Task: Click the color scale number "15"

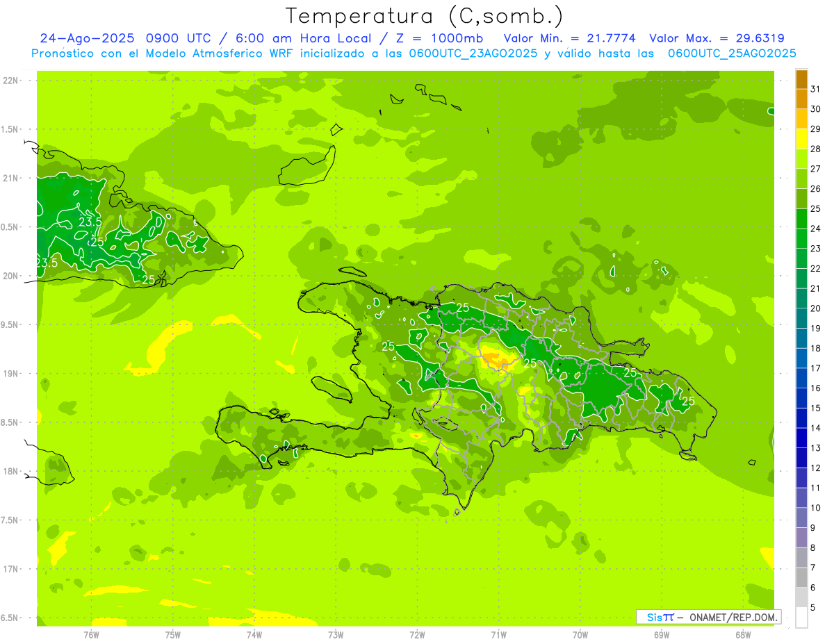Action: [816, 408]
